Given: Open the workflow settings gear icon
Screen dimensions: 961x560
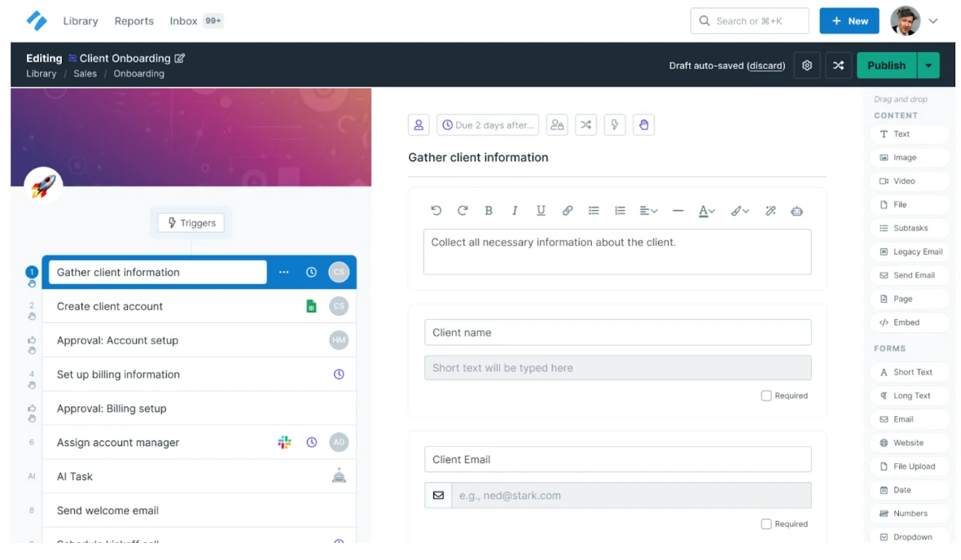Looking at the screenshot, I should click(x=806, y=65).
